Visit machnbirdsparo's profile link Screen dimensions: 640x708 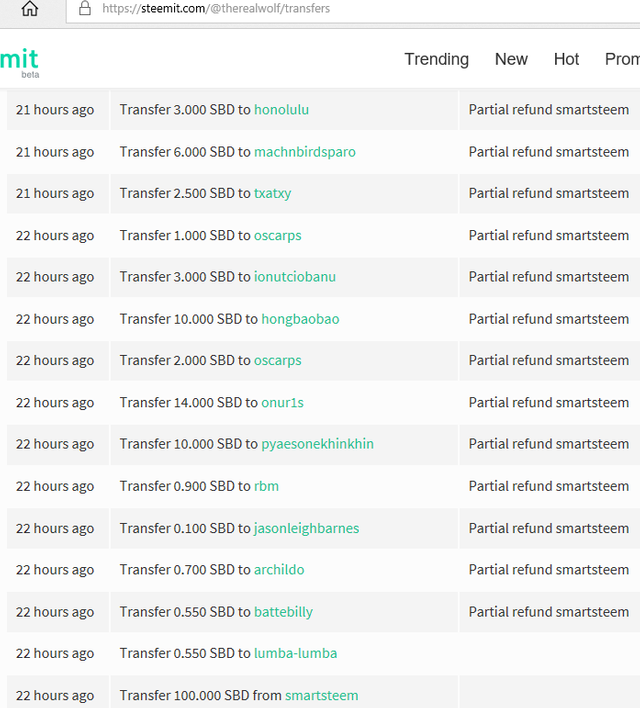point(305,152)
